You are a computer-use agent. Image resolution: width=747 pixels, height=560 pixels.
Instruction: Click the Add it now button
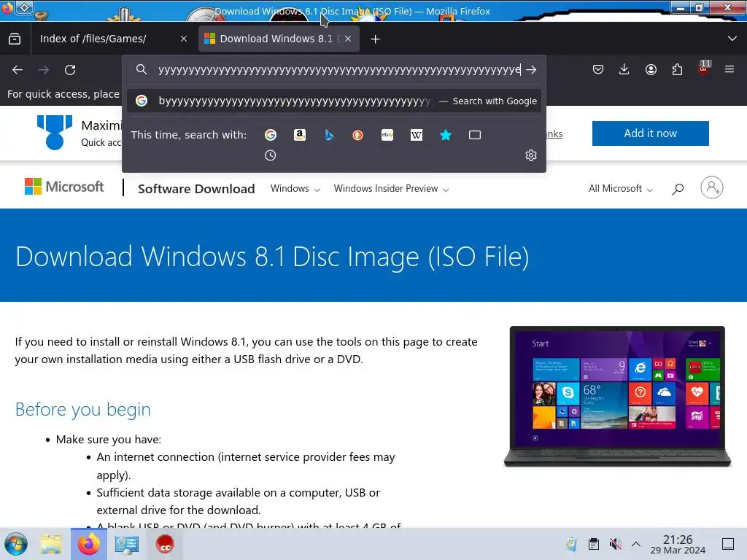coord(650,133)
